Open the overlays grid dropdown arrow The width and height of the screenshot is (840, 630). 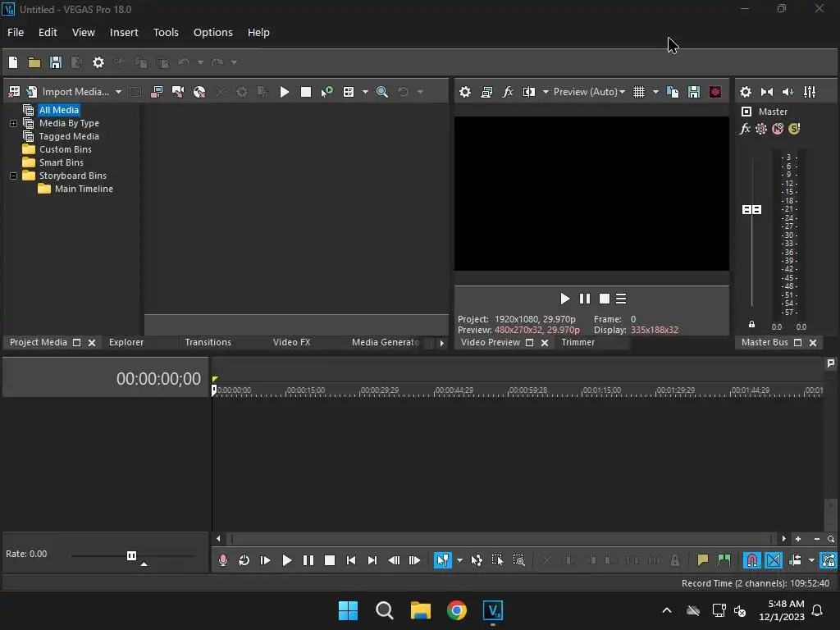click(x=655, y=92)
